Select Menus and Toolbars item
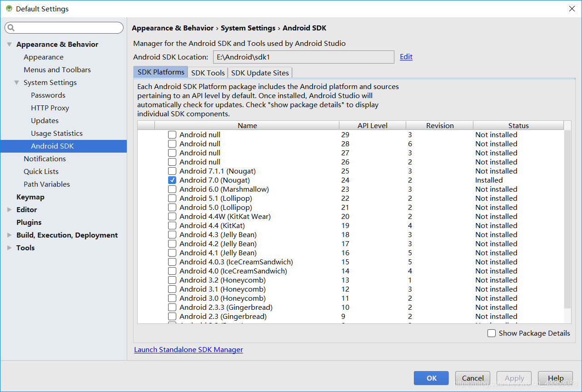Screen dimensions: 582x392 [57, 70]
